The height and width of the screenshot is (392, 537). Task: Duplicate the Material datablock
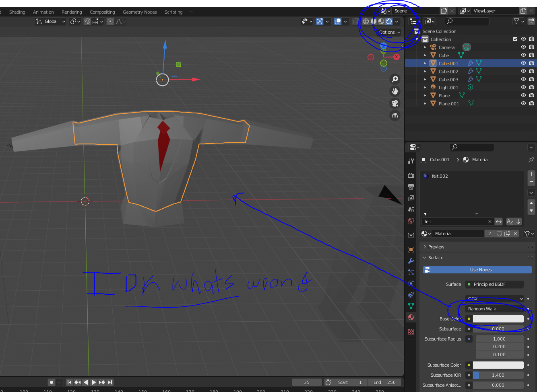pyautogui.click(x=507, y=234)
